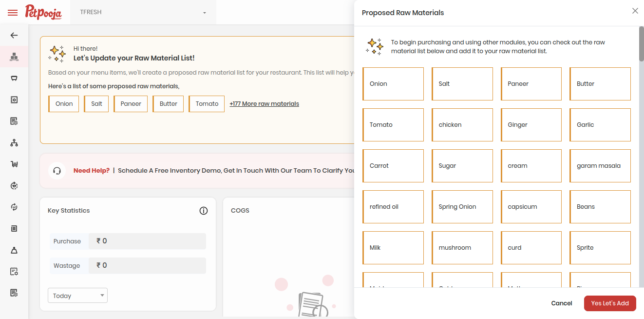Click the COGS card heading
The width and height of the screenshot is (644, 319).
(x=240, y=211)
